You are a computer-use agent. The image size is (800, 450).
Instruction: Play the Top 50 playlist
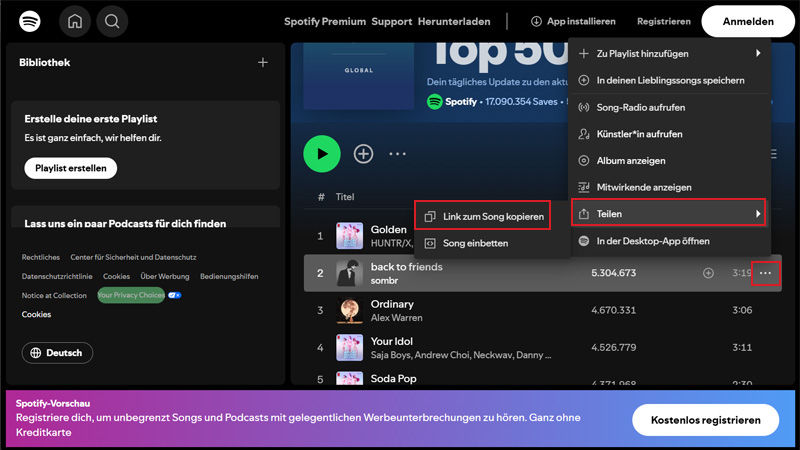click(322, 154)
